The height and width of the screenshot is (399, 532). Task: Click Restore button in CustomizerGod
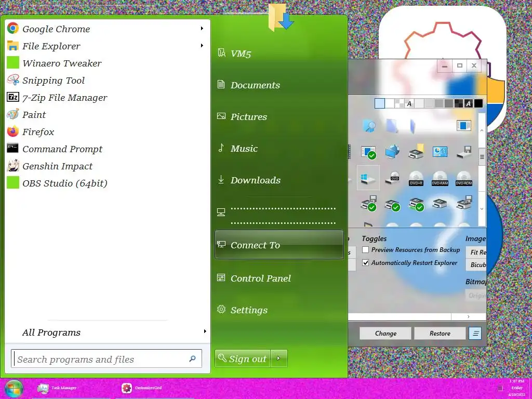click(x=440, y=333)
